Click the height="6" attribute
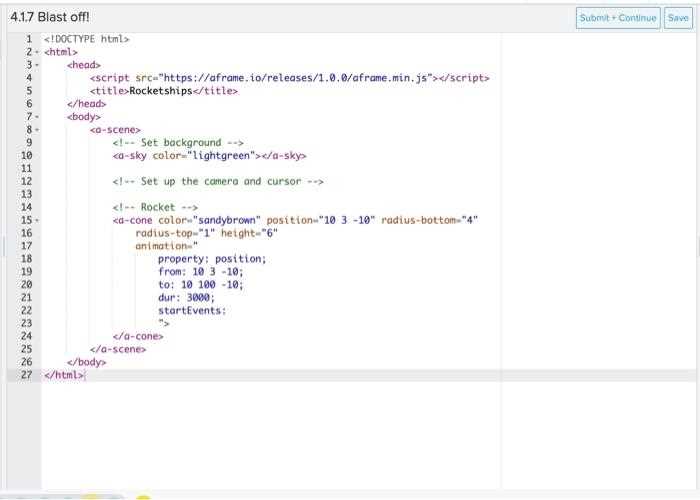Viewport: 700px width, 500px height. pyautogui.click(x=249, y=233)
